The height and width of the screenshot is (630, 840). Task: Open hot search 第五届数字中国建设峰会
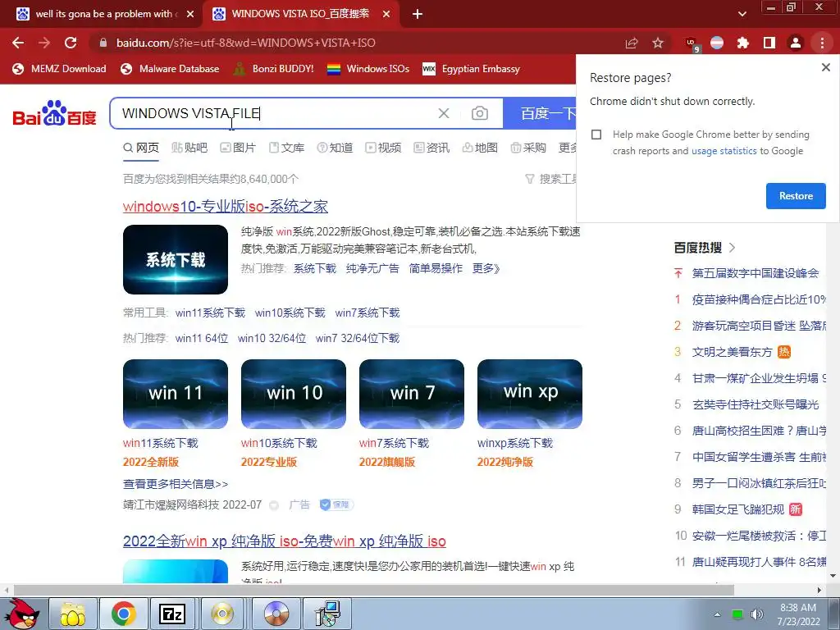click(756, 273)
